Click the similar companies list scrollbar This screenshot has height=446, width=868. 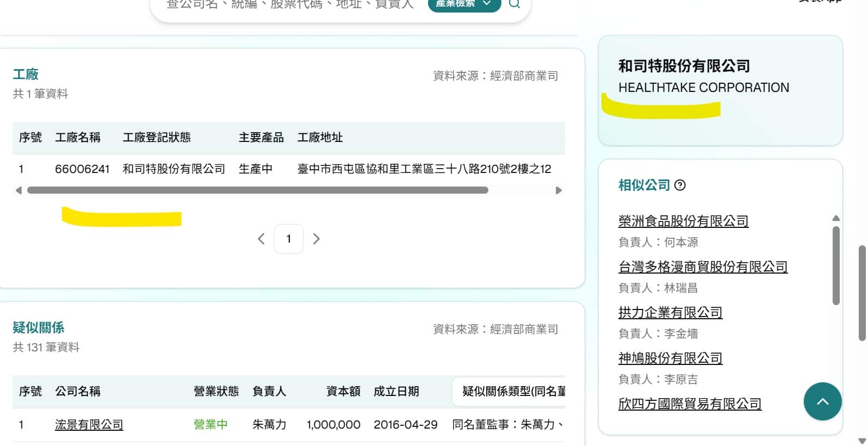pyautogui.click(x=836, y=265)
